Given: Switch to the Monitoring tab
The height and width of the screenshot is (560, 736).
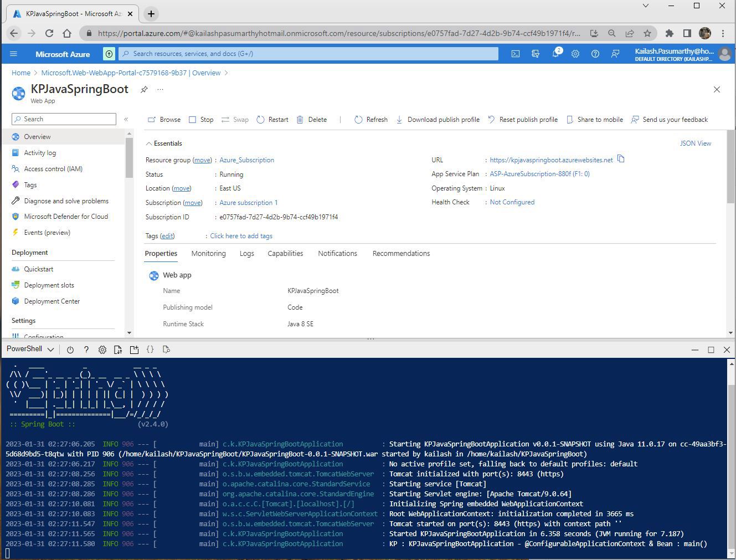Looking at the screenshot, I should 208,254.
